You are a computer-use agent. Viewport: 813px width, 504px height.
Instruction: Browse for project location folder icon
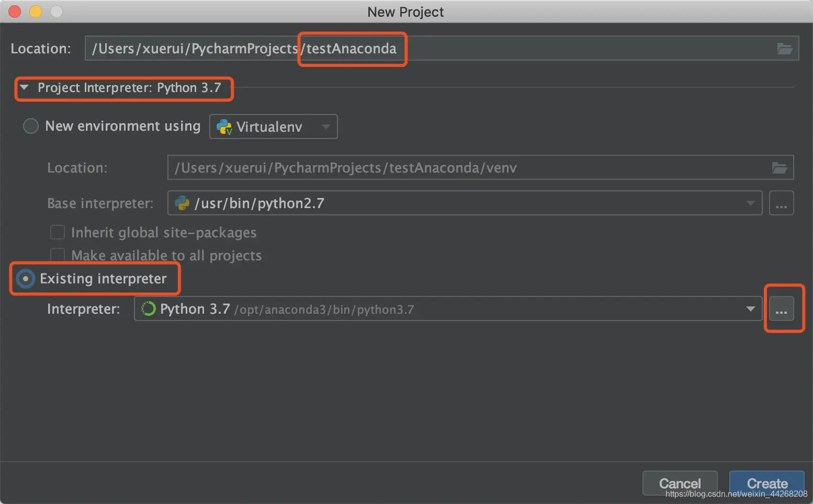[x=784, y=49]
